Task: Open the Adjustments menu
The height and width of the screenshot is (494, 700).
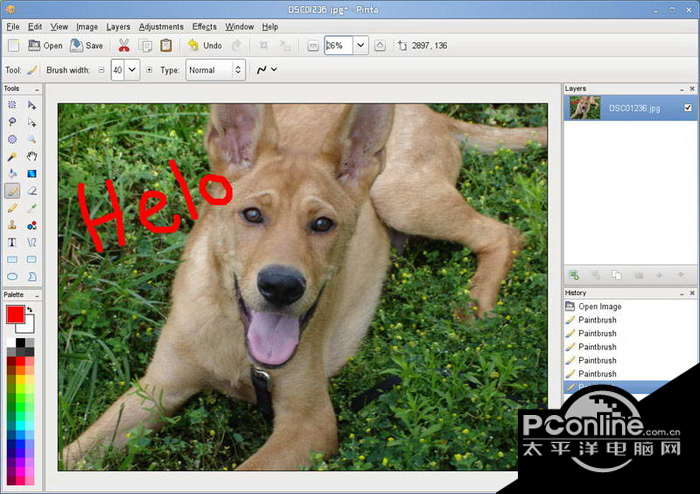Action: click(161, 27)
